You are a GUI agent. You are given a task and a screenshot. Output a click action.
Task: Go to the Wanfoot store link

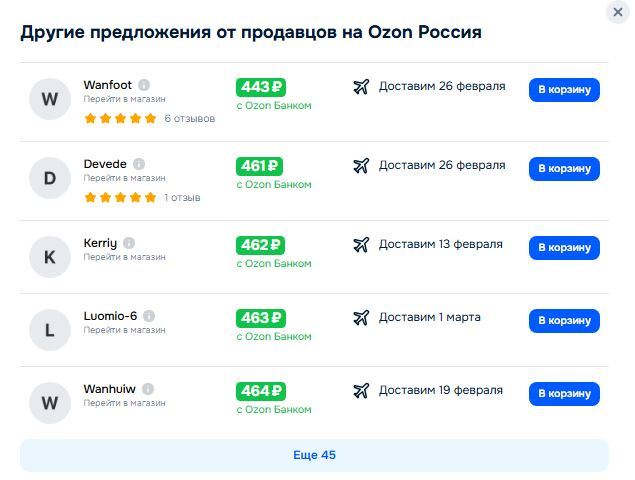(x=124, y=100)
